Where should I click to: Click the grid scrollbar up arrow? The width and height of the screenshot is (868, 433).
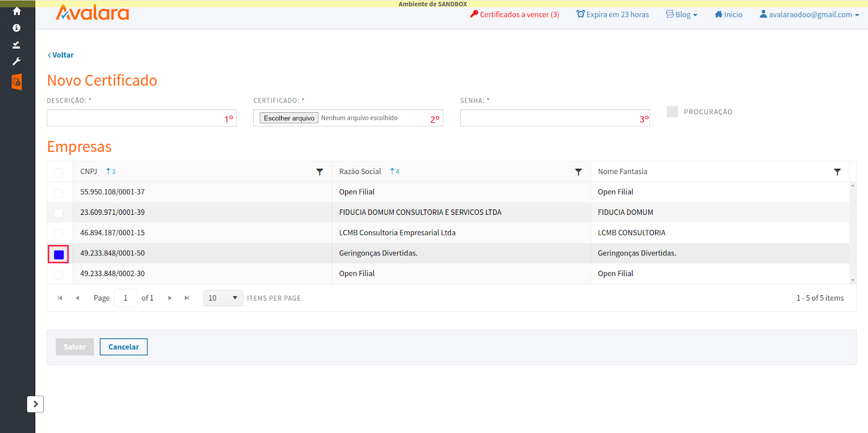853,186
